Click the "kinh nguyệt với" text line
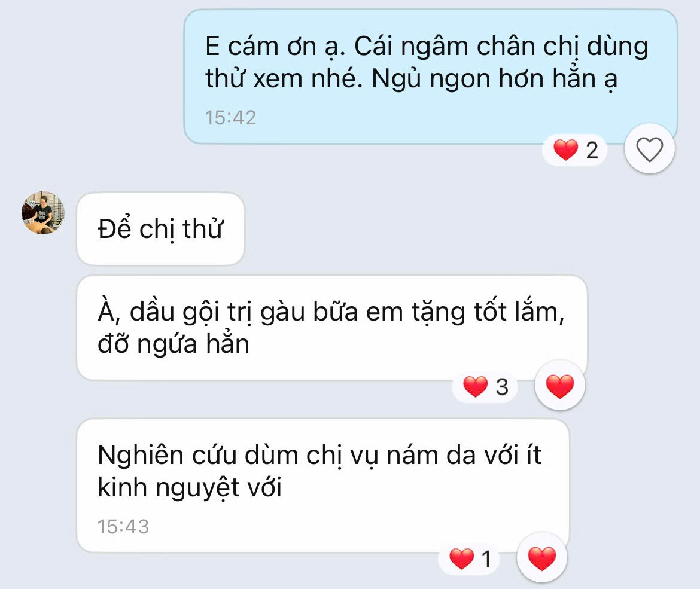Viewport: 700px width, 589px height. pos(190,487)
